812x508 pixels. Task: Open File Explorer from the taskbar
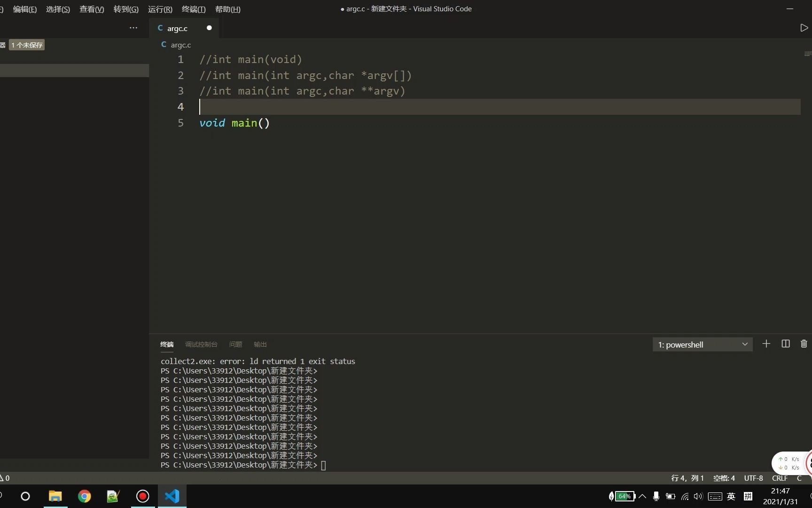point(55,496)
